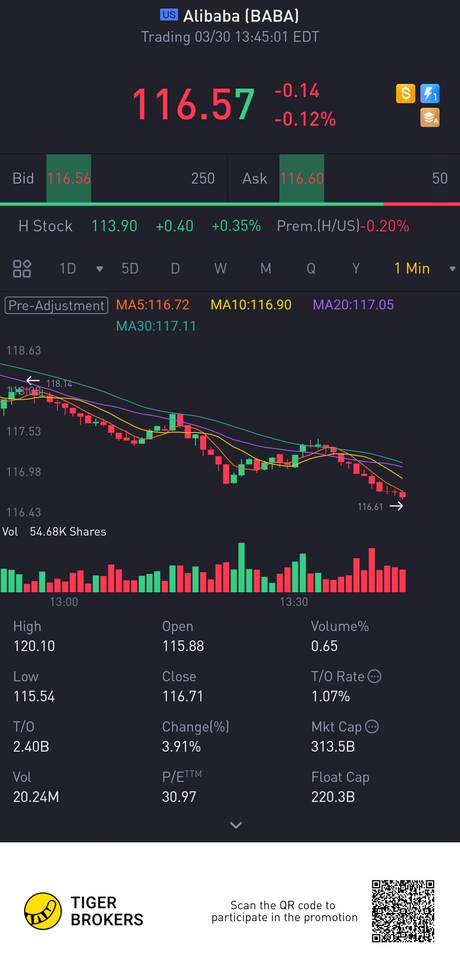Tap the T/O Rate value 1.07%

pyautogui.click(x=331, y=696)
